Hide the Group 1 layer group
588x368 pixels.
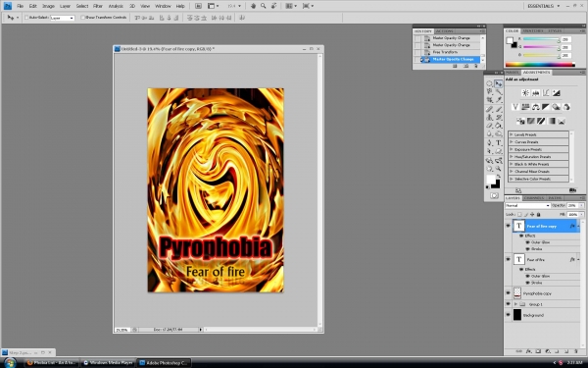[508, 304]
